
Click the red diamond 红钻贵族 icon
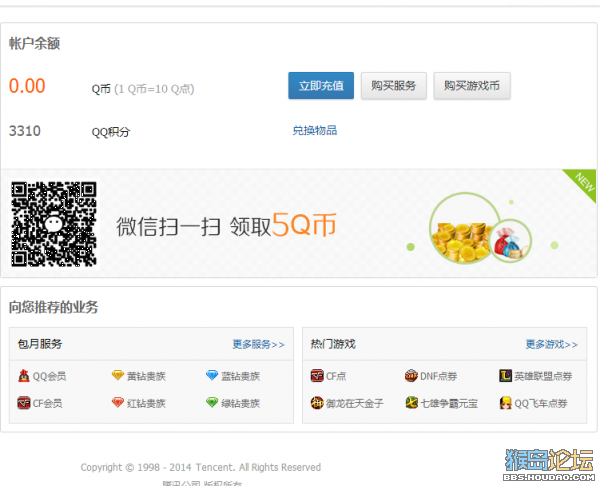117,403
